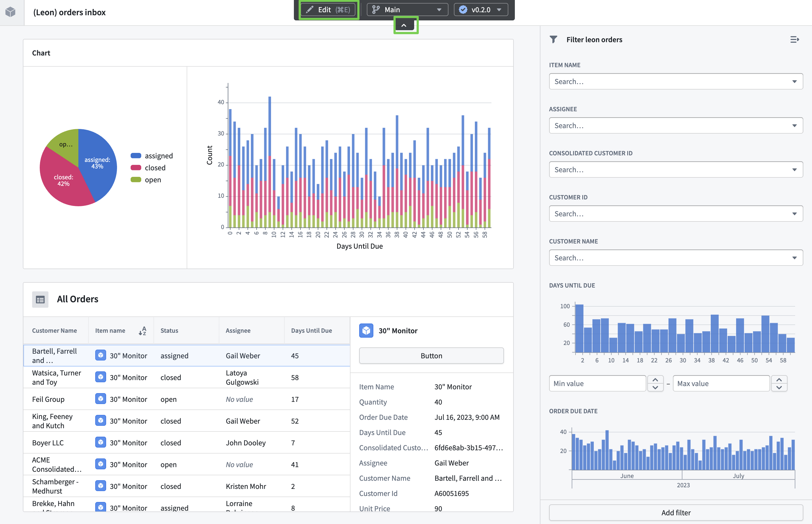
Task: Click the sort A-Z icon on Item name column
Action: pyautogui.click(x=143, y=330)
